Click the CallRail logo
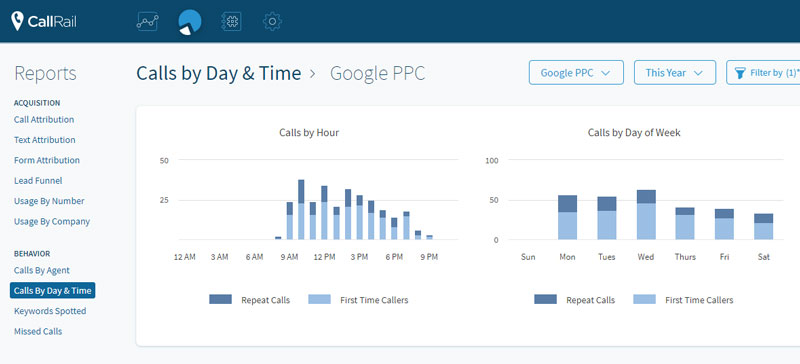Image resolution: width=800 pixels, height=364 pixels. (x=44, y=21)
